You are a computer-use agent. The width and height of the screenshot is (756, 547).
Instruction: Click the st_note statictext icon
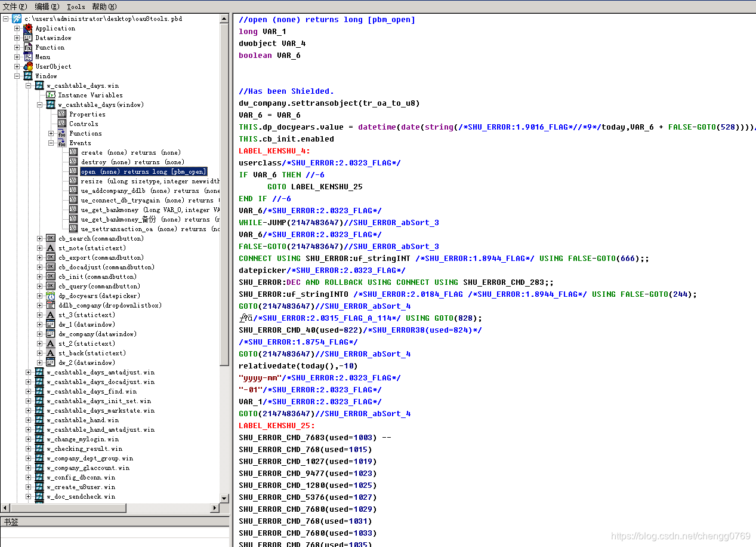pos(51,248)
